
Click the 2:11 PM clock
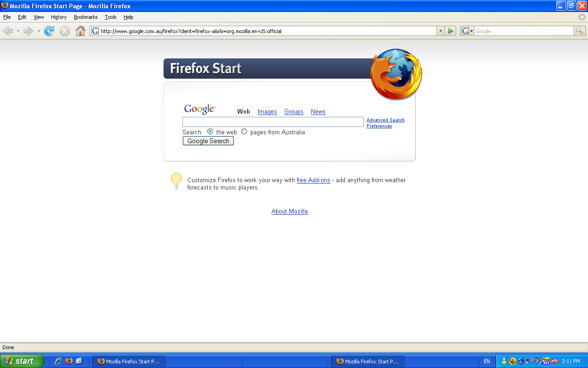click(x=571, y=362)
